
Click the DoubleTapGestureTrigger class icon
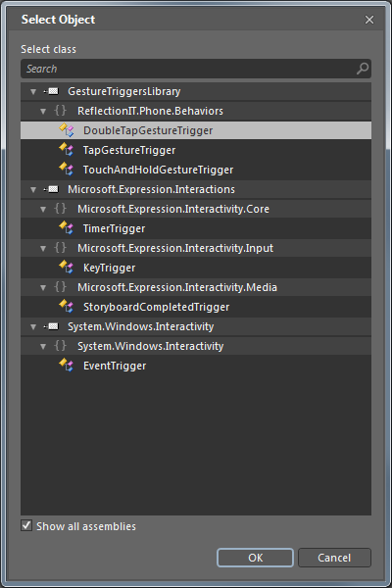67,129
